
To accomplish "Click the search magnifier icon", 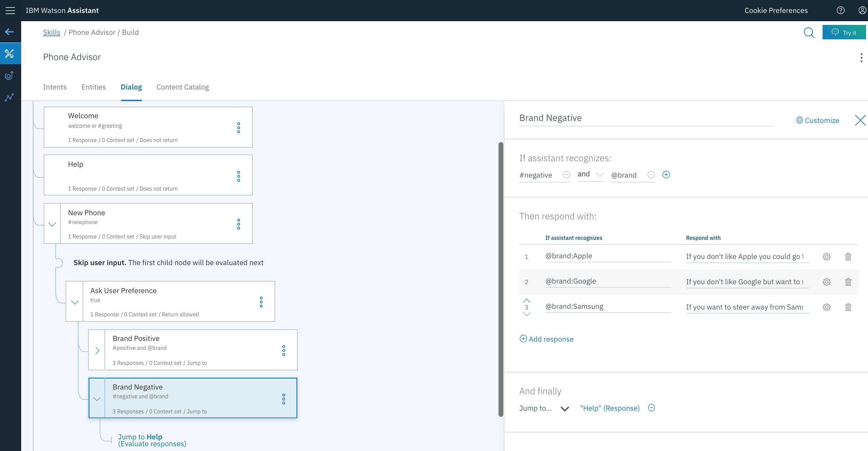I will 809,33.
